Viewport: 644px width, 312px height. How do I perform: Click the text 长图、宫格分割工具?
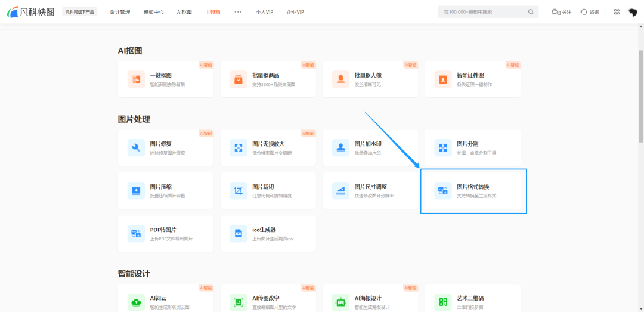[476, 153]
